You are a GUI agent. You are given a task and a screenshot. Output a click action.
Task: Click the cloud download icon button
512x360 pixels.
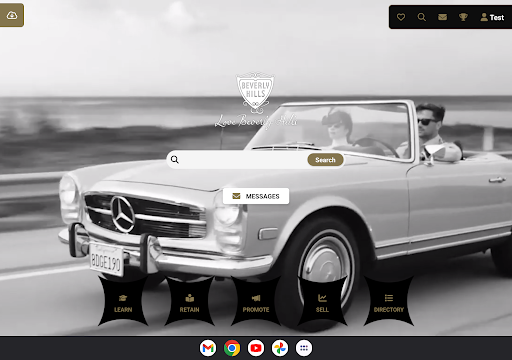[x=12, y=15]
